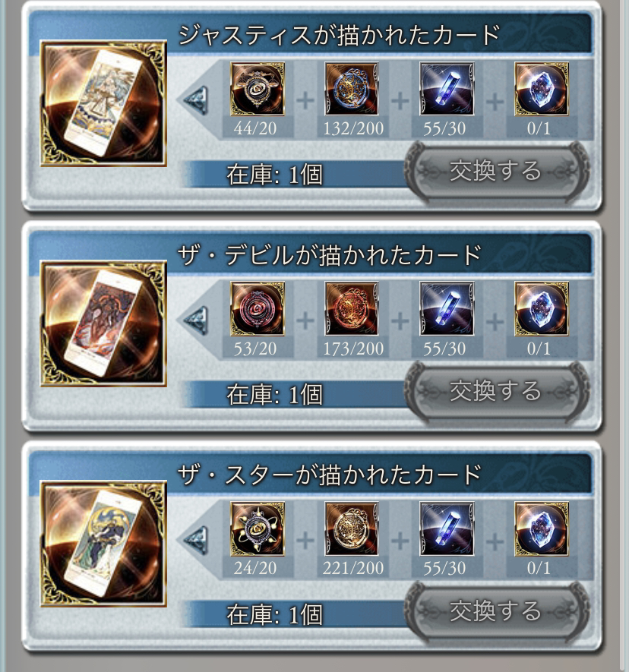Screen dimensions: 629x672
Task: Tap the Justice card thumbnail
Action: click(103, 103)
